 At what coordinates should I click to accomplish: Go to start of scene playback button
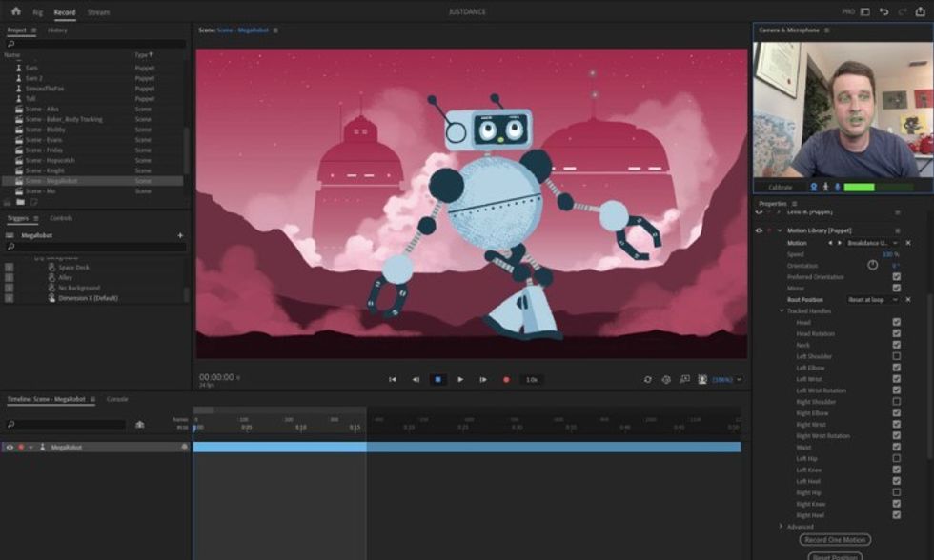392,380
